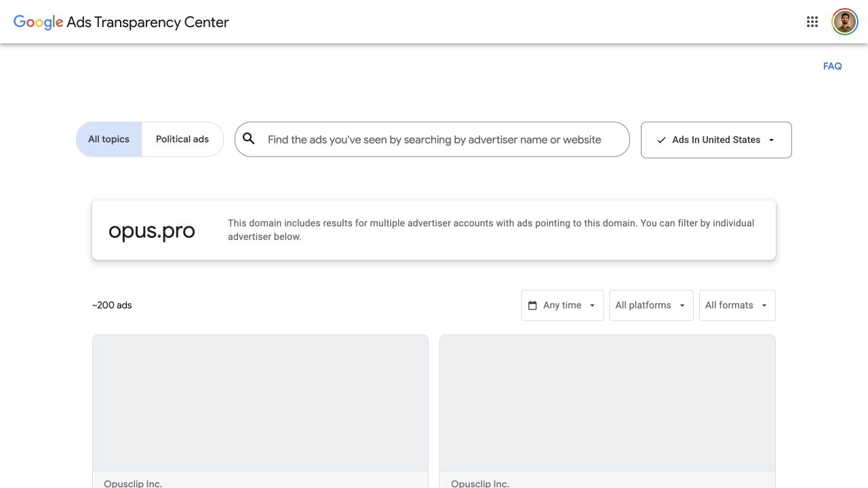Image resolution: width=868 pixels, height=488 pixels.
Task: Switch to Political ads toggle
Action: [x=182, y=139]
